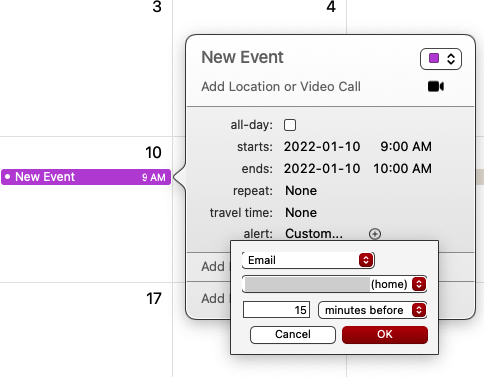Click the video call camera icon

click(436, 87)
